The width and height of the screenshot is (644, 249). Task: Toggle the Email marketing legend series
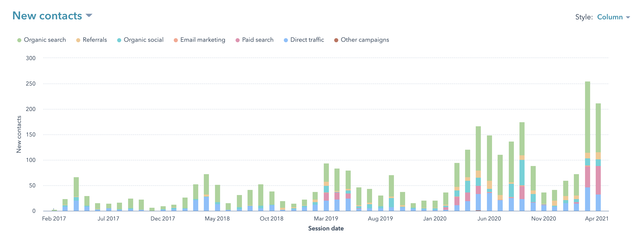199,40
